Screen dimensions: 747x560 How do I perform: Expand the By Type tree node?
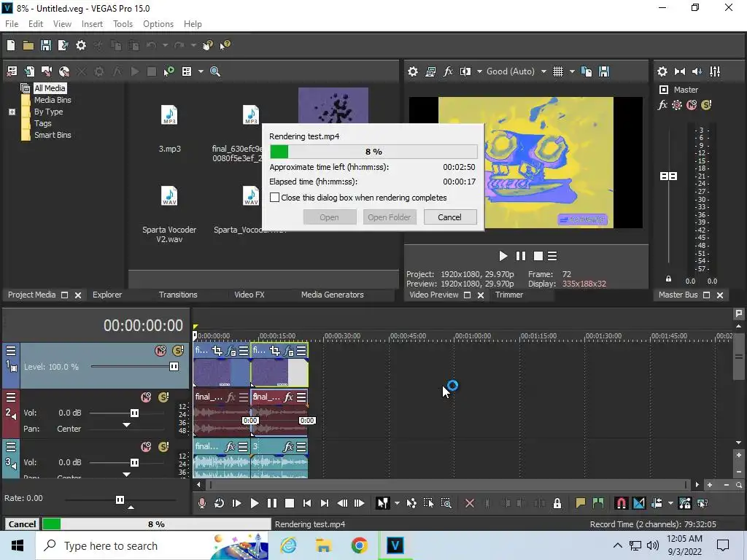coord(12,112)
